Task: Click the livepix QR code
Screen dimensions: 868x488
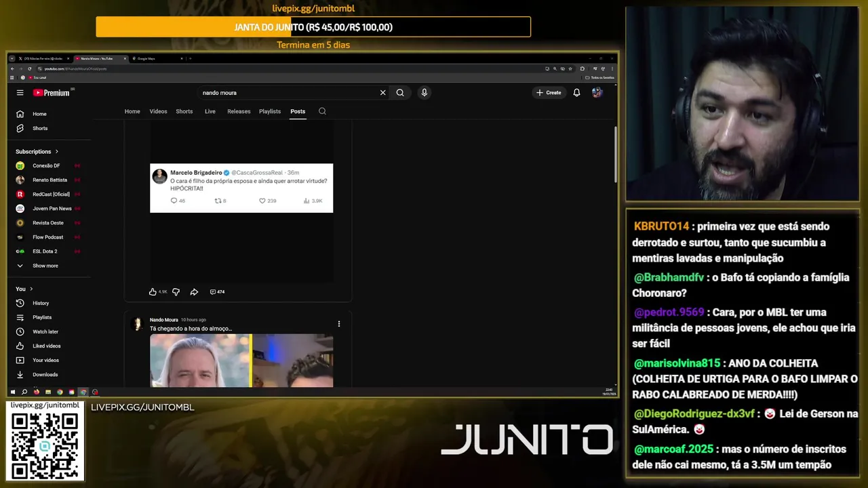Action: [x=45, y=445]
